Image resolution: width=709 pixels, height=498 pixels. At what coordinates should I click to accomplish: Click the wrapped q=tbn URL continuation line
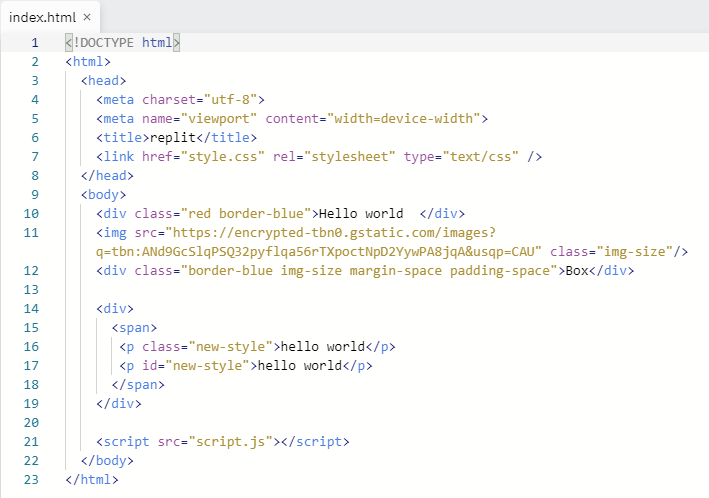click(318, 251)
